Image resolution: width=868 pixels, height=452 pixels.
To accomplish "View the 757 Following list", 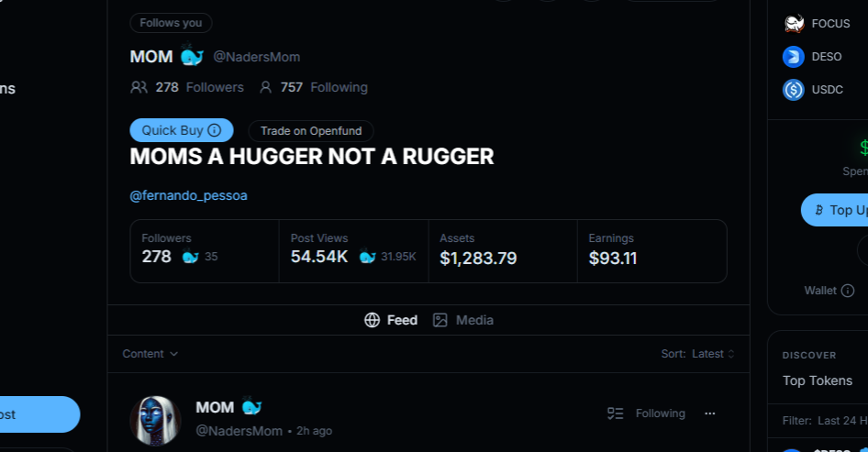I will tap(314, 87).
